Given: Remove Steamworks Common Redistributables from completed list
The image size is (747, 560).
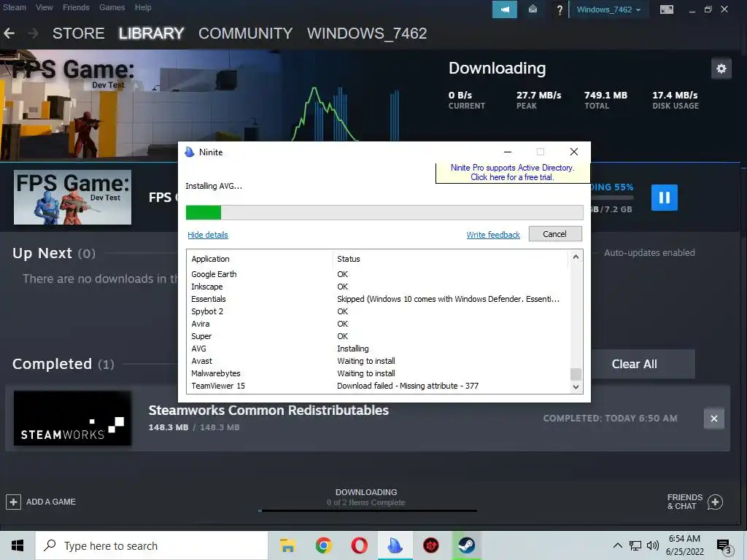Looking at the screenshot, I should pyautogui.click(x=713, y=419).
